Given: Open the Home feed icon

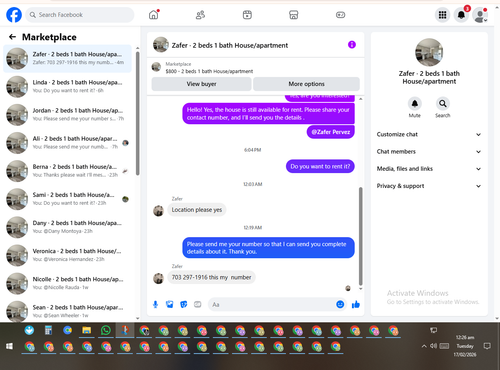Looking at the screenshot, I should (154, 15).
